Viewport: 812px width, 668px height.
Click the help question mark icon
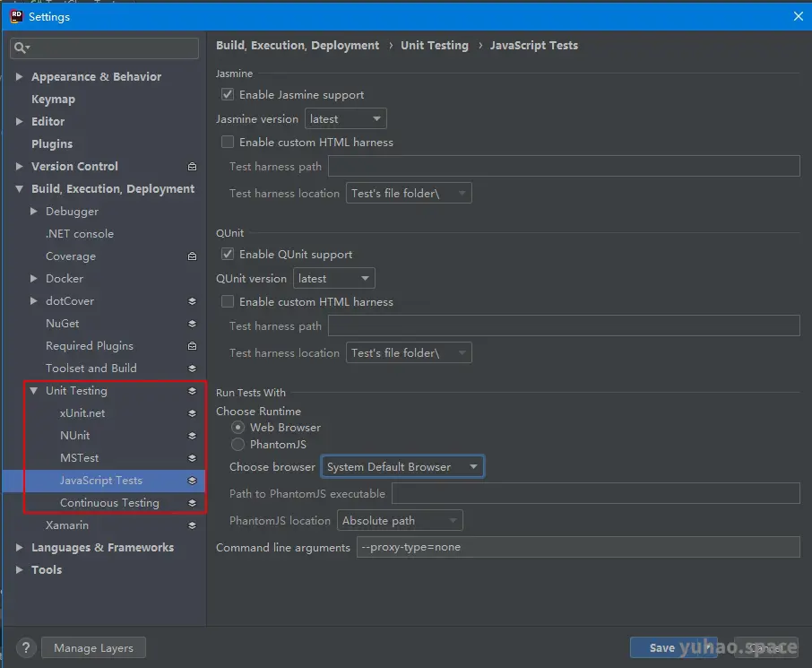point(25,647)
